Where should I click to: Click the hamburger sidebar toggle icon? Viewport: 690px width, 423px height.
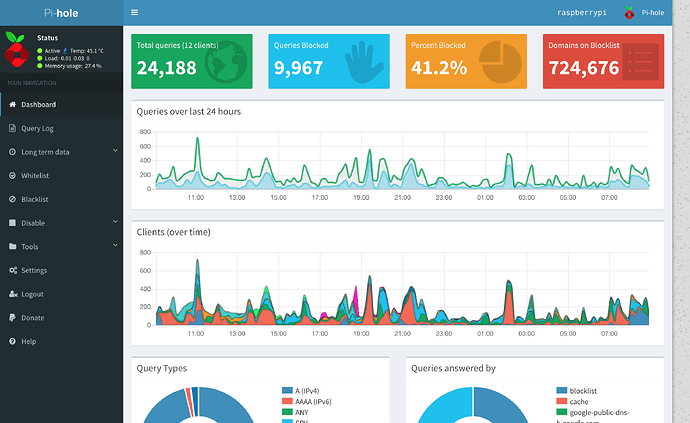pos(135,13)
